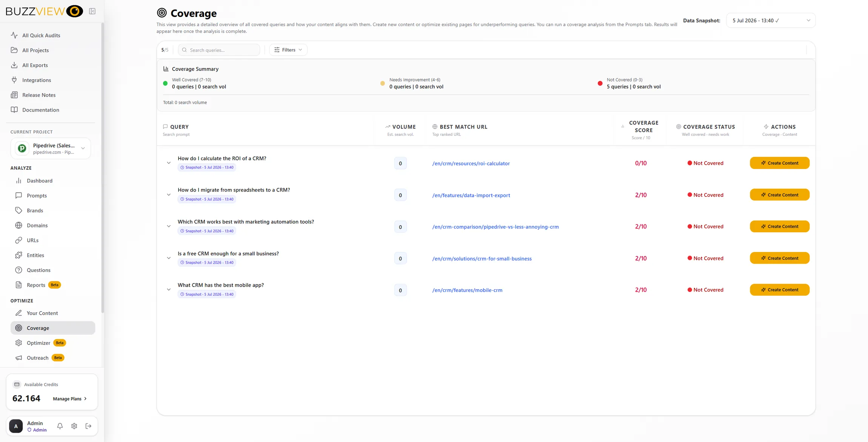The image size is (868, 442).
Task: Click the Coverage Score column header
Action: (x=641, y=130)
